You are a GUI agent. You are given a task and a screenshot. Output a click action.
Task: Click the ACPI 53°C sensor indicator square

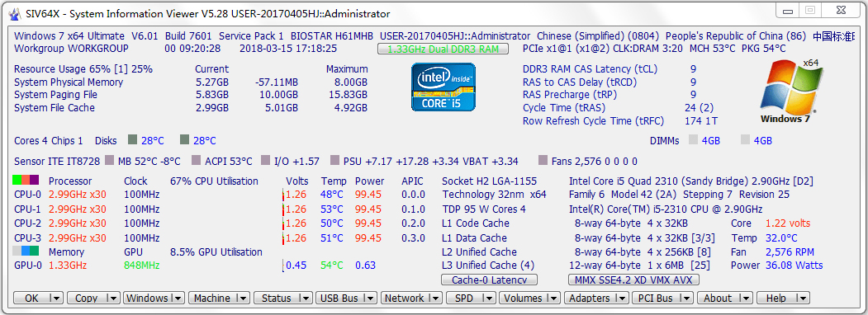tap(196, 160)
